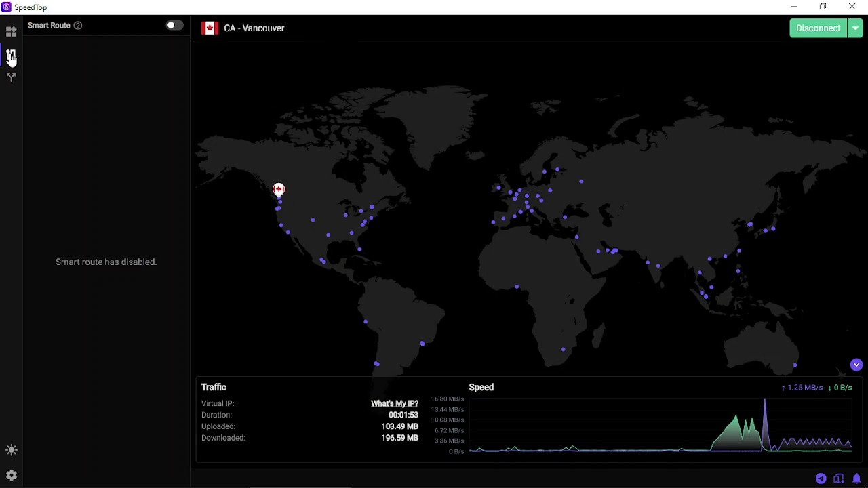Open the dashboard grid icon in sidebar
The height and width of the screenshot is (488, 868).
[11, 32]
